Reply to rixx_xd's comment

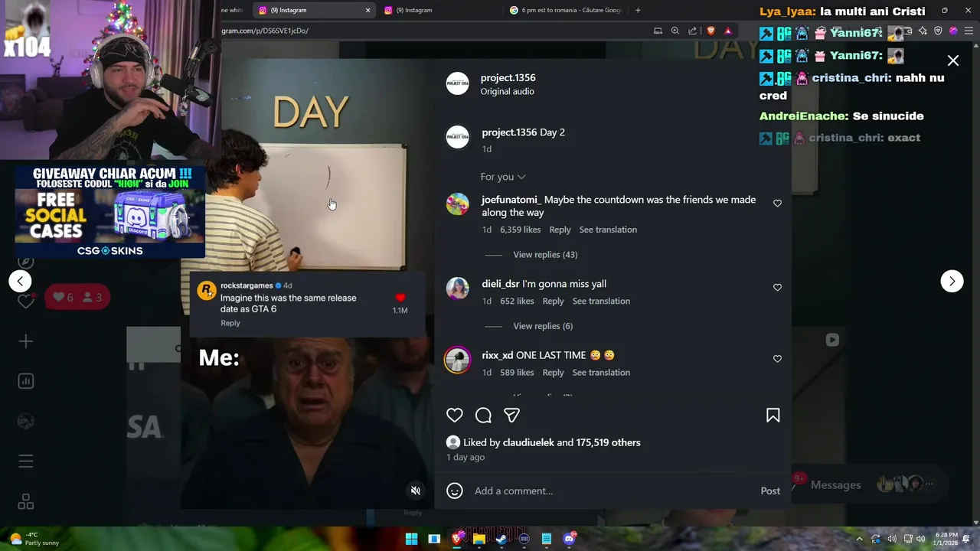[553, 373]
